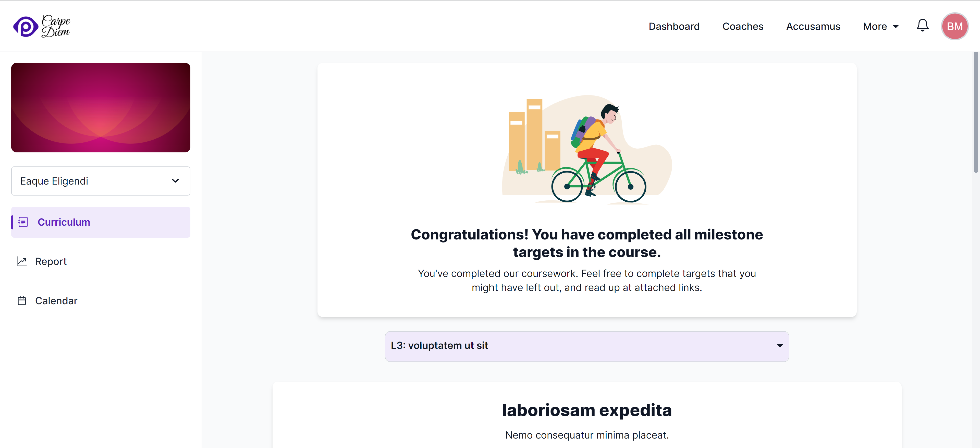The height and width of the screenshot is (448, 980).
Task: Click the laboriosam expedita heading
Action: (x=587, y=410)
